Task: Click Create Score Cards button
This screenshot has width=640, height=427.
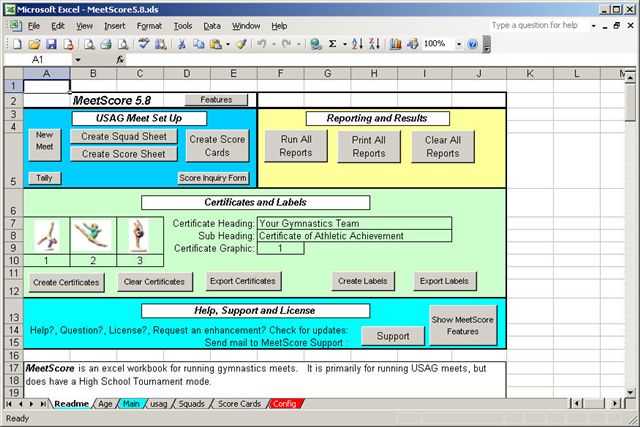Action: [217, 146]
